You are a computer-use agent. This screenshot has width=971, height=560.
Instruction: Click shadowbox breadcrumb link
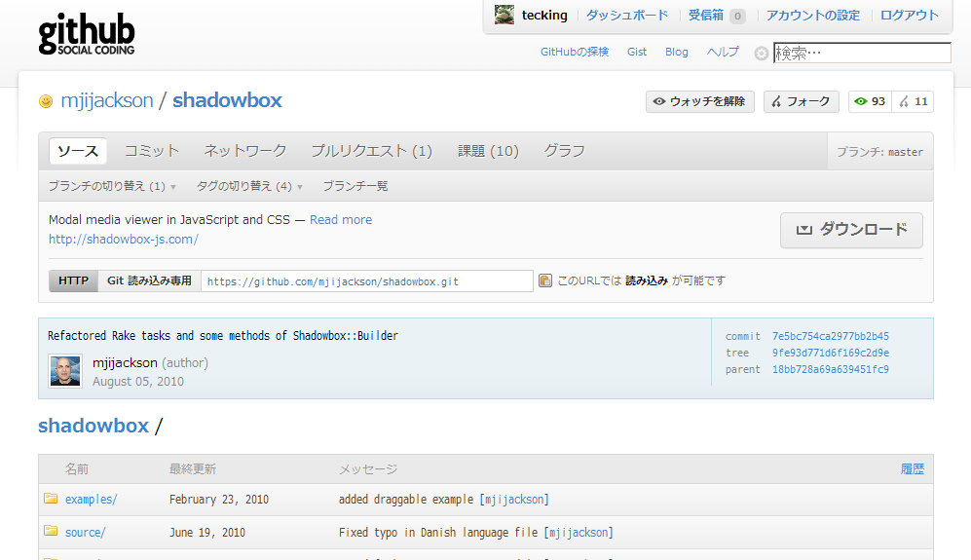click(93, 426)
